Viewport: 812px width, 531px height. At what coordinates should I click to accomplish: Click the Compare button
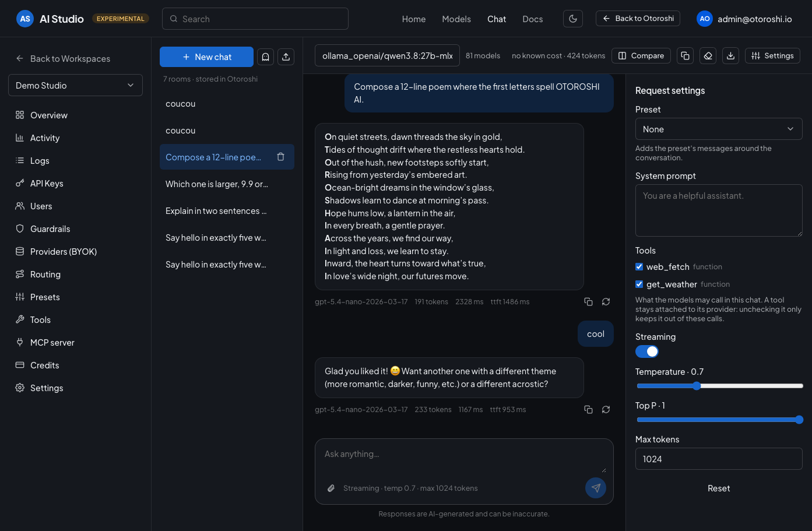tap(641, 55)
